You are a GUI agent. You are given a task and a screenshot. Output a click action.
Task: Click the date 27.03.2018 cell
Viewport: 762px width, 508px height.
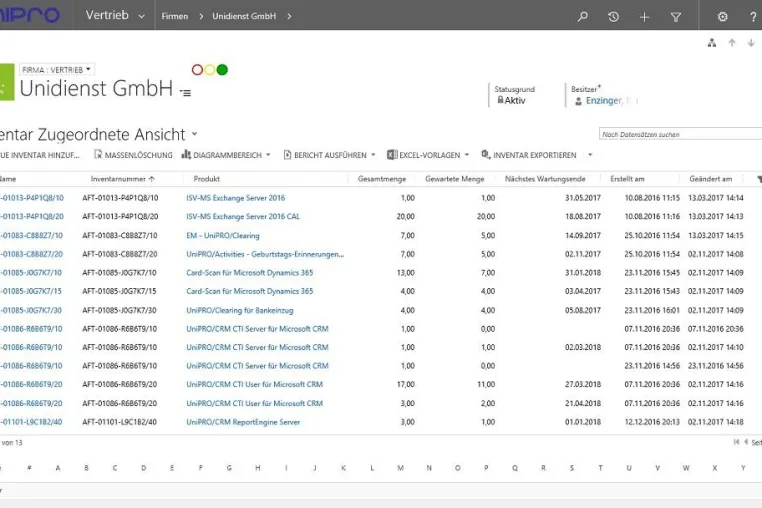583,384
